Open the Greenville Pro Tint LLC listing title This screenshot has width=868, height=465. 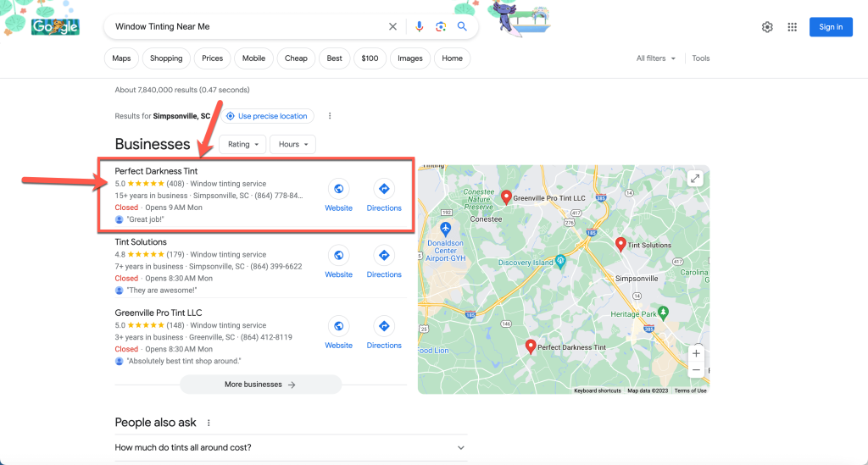[x=159, y=313]
